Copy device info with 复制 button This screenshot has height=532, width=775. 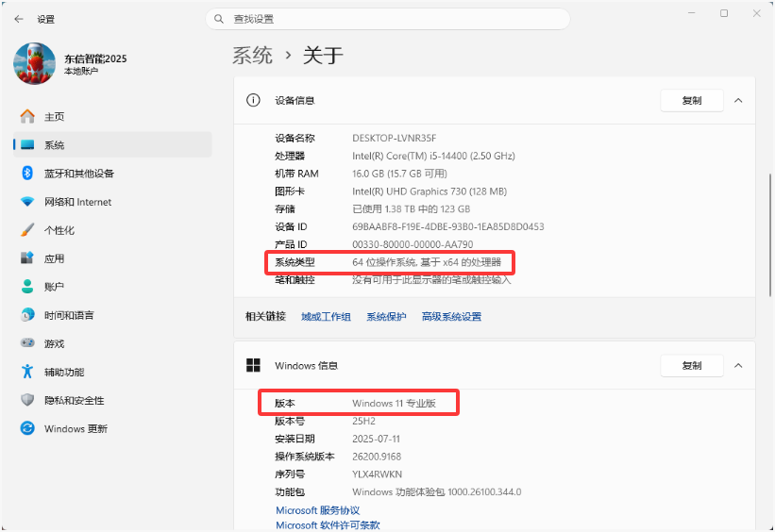692,100
